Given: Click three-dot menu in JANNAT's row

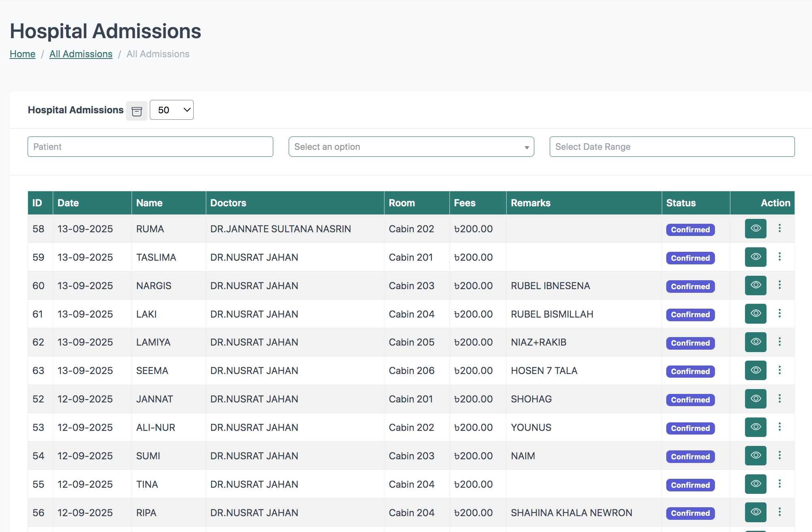Looking at the screenshot, I should click(x=780, y=399).
